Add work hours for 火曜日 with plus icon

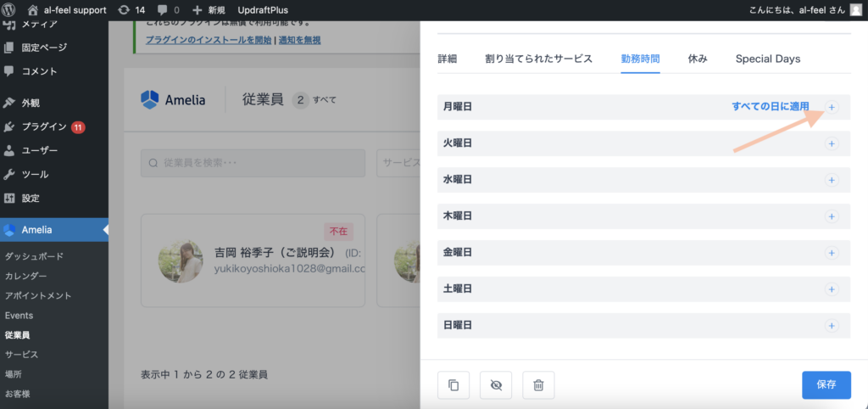(831, 143)
